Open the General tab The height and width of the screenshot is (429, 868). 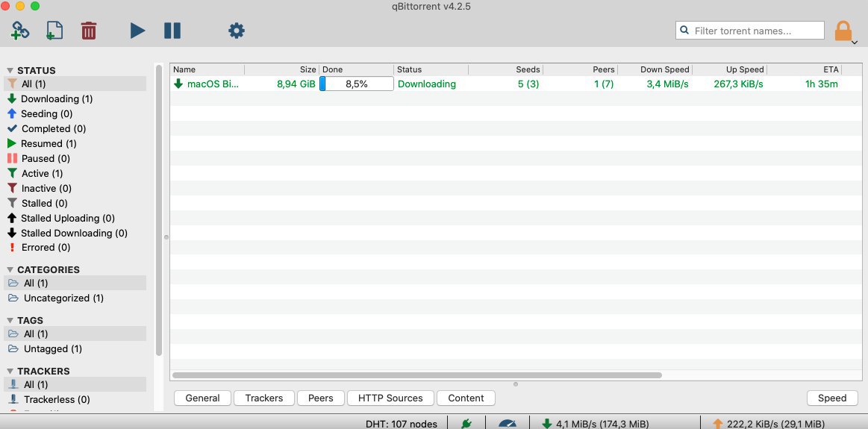click(202, 398)
